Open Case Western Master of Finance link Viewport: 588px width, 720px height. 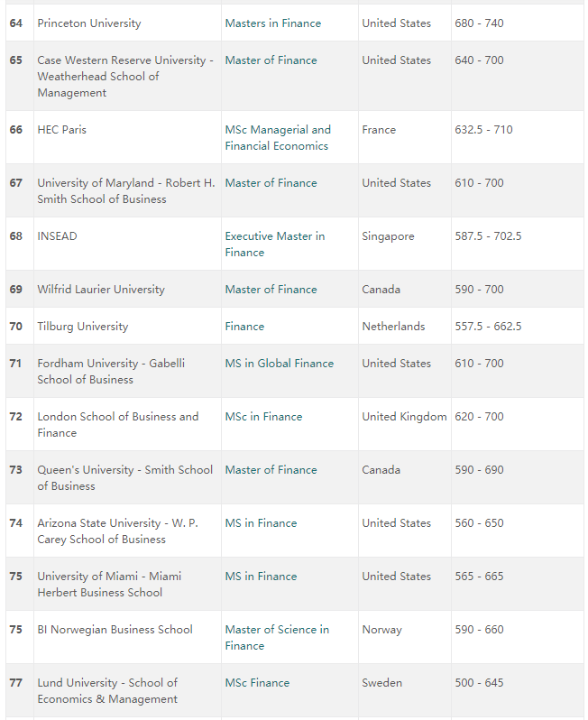271,60
